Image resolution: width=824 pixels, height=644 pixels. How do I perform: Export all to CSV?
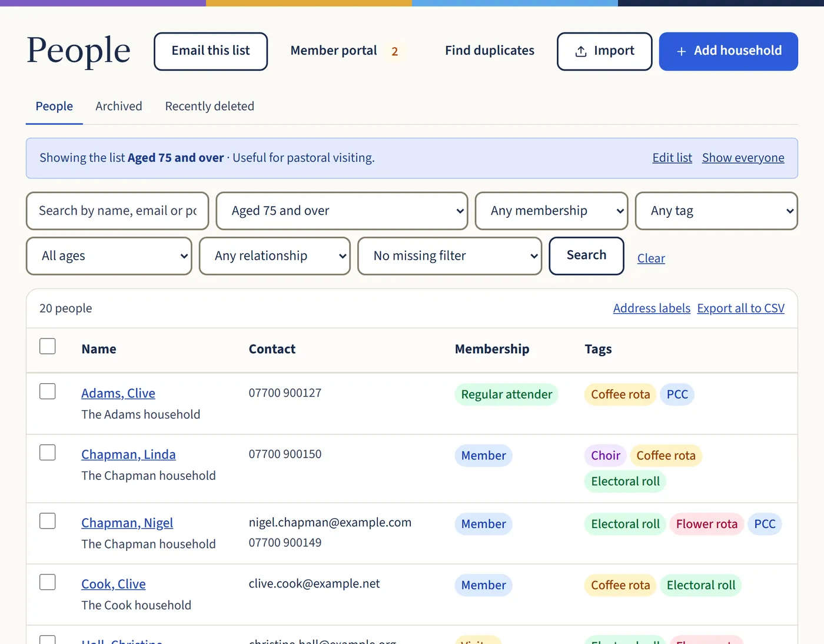coord(740,308)
